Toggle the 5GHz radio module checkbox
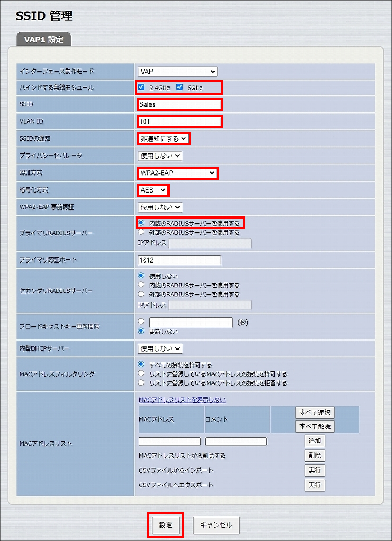Image resolution: width=392 pixels, height=541 pixels. tap(180, 88)
